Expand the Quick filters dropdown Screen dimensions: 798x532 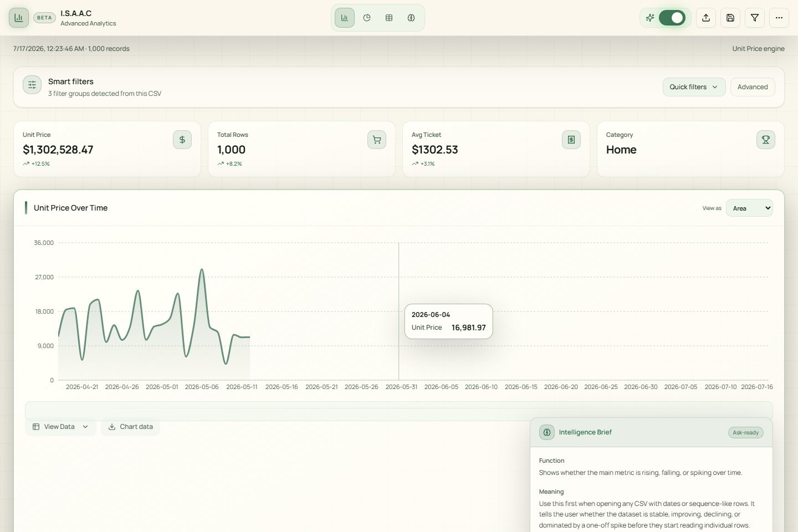[x=694, y=87]
